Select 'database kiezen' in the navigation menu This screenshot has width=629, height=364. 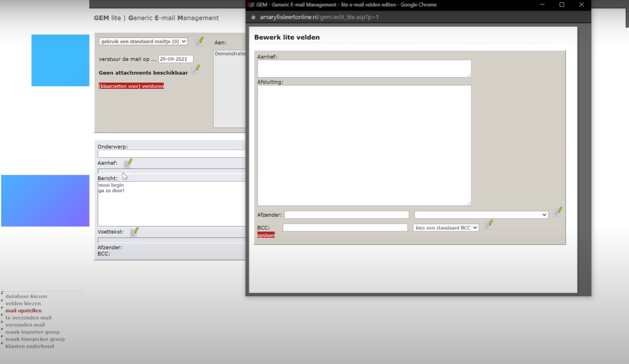coord(26,296)
